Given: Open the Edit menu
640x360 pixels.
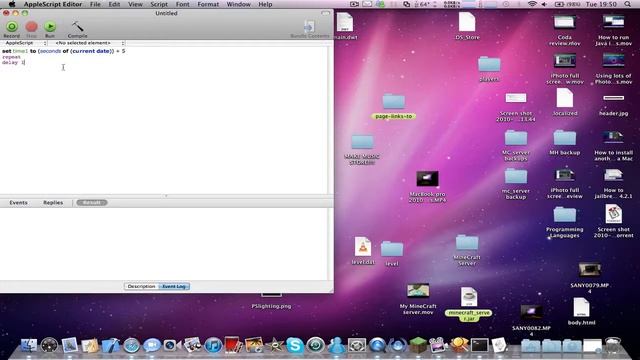Looking at the screenshot, I should 114,4.
